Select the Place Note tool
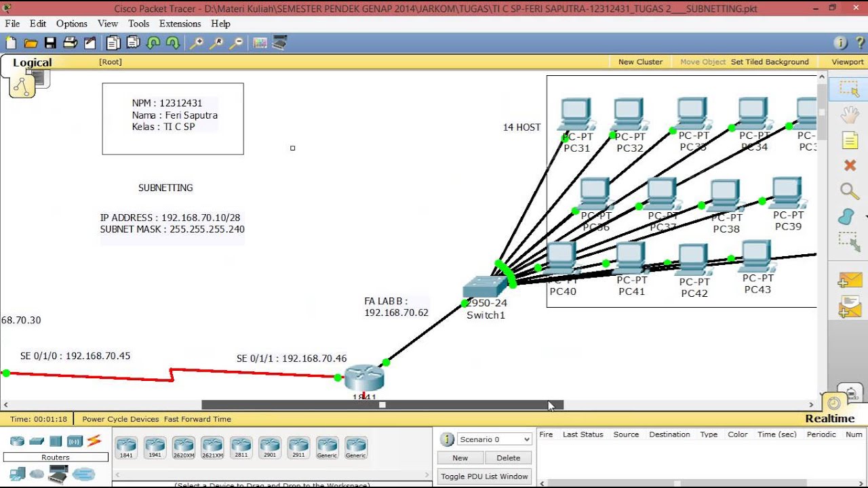The width and height of the screenshot is (868, 488). click(850, 140)
